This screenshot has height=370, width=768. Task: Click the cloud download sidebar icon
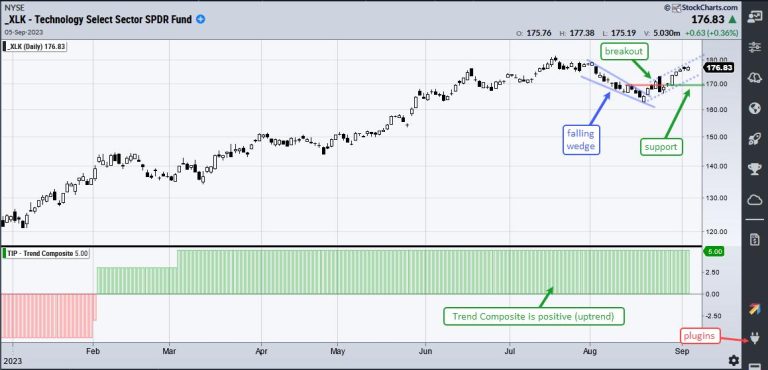[754, 77]
